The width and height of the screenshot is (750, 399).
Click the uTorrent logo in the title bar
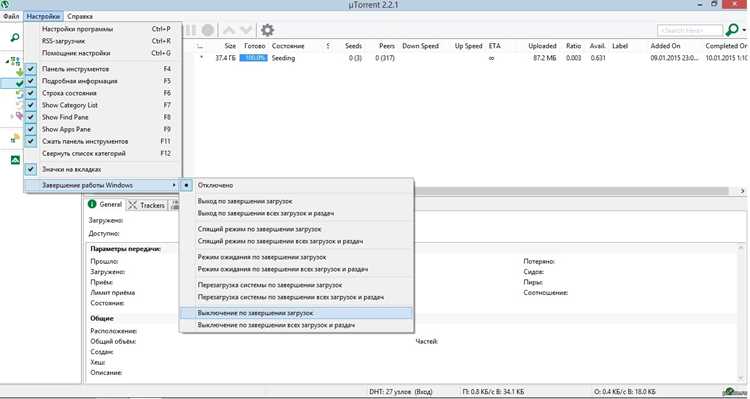click(4, 4)
